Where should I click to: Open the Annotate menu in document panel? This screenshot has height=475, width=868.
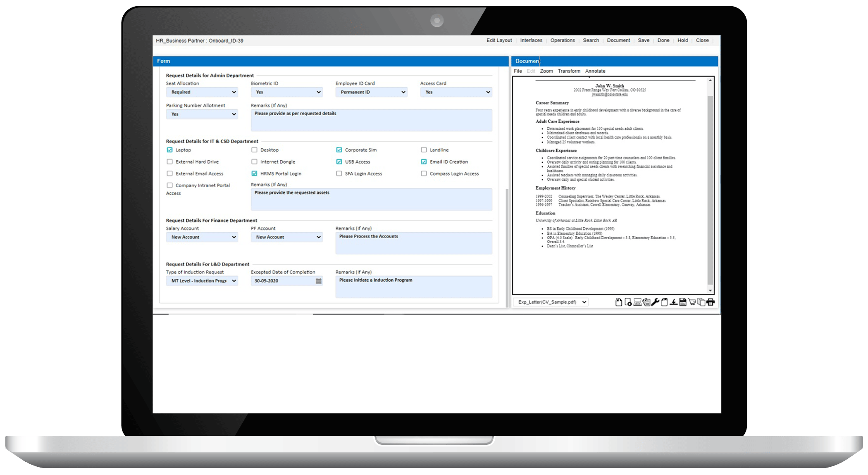[595, 71]
